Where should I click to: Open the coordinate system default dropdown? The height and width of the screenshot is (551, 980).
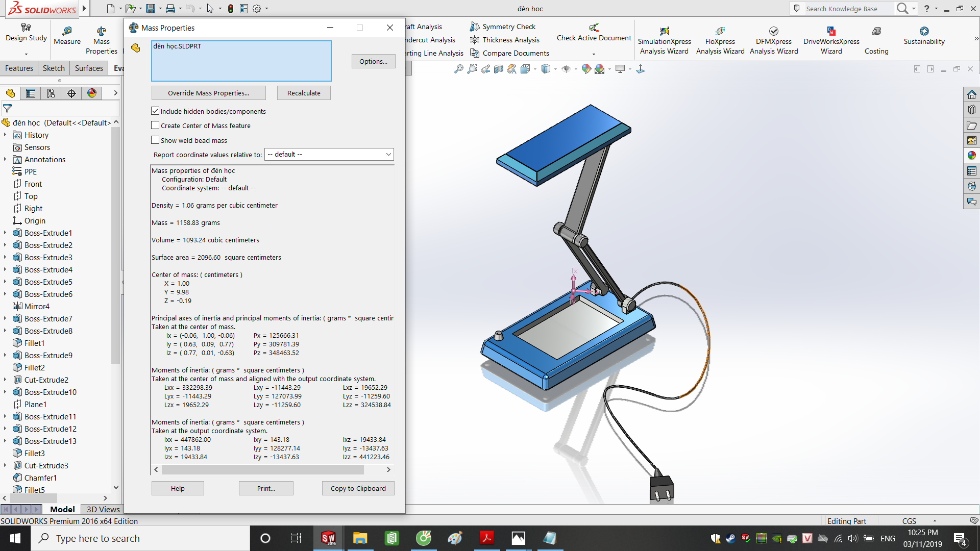[x=329, y=154]
